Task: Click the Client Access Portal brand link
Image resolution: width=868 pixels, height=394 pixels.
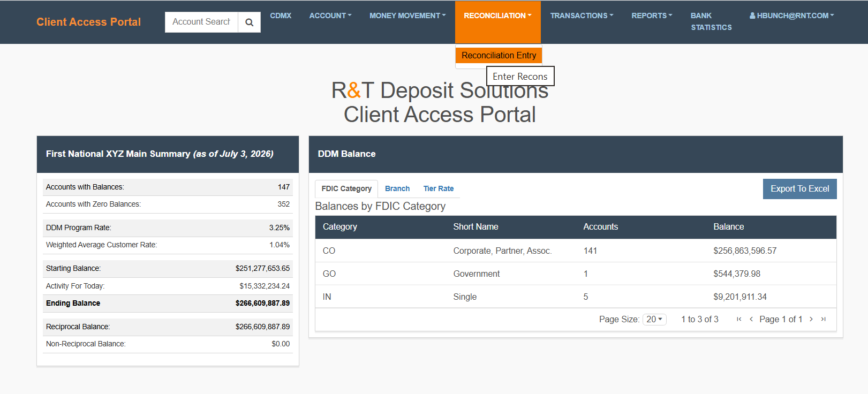Action: tap(88, 22)
